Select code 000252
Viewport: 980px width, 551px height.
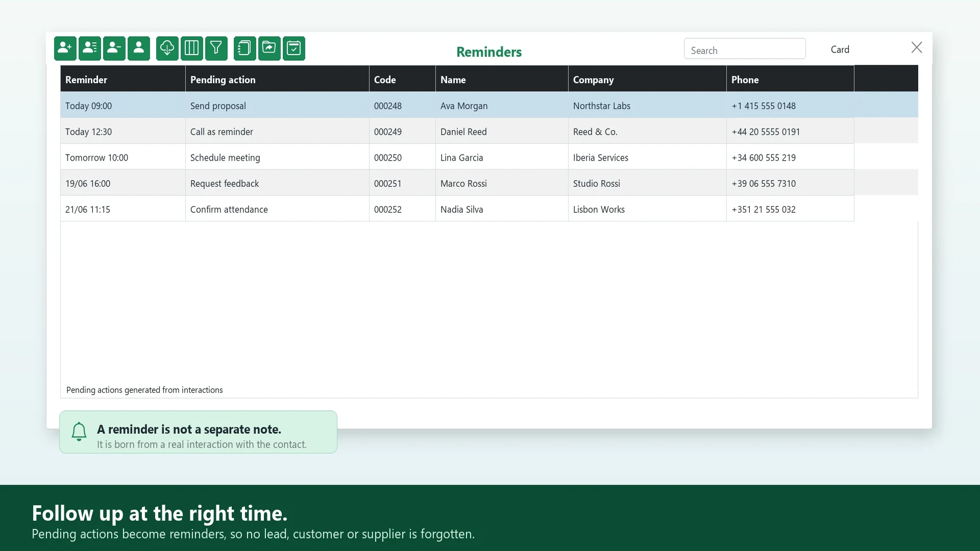[x=402, y=209]
